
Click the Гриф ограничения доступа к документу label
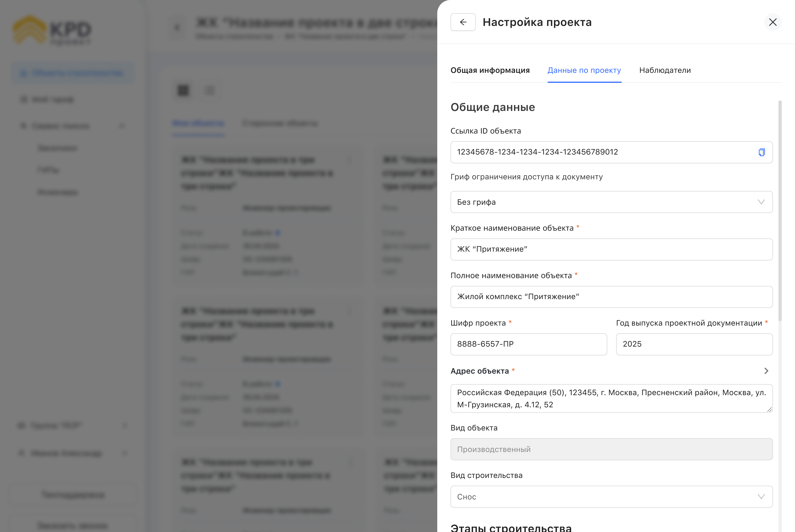click(x=526, y=177)
